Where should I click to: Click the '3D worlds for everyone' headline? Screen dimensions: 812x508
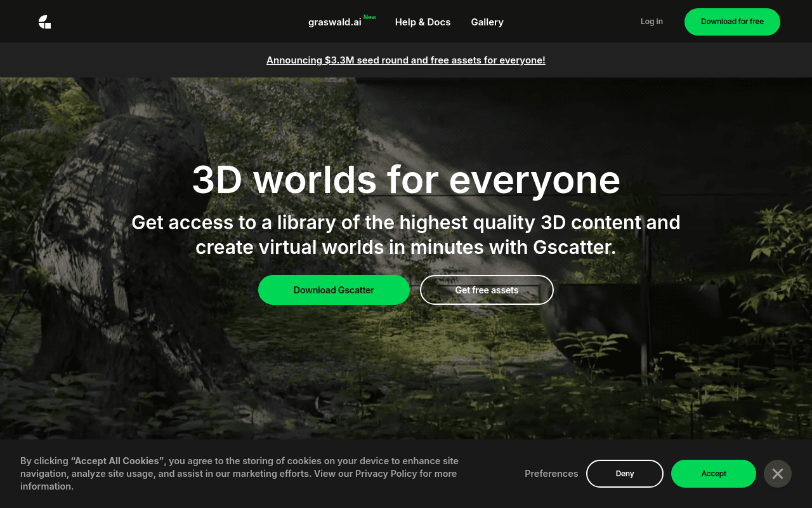point(406,180)
